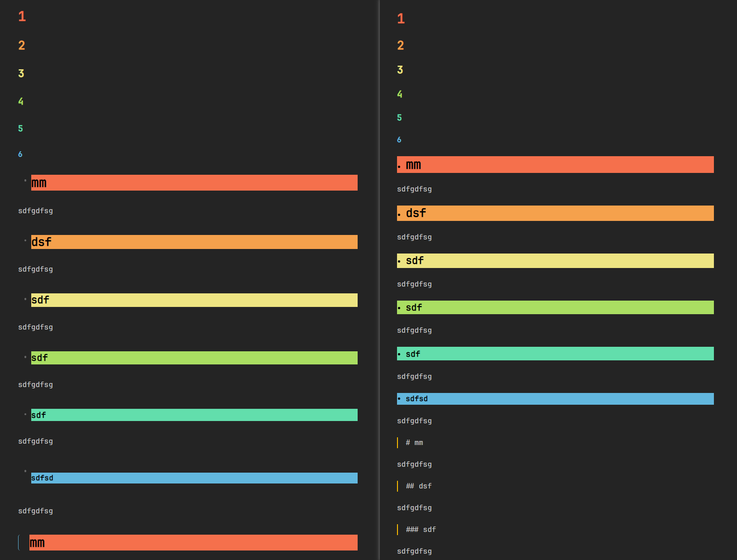Click the teal "sdf" bar in right pane
Image resolution: width=737 pixels, height=560 pixels.
click(555, 354)
